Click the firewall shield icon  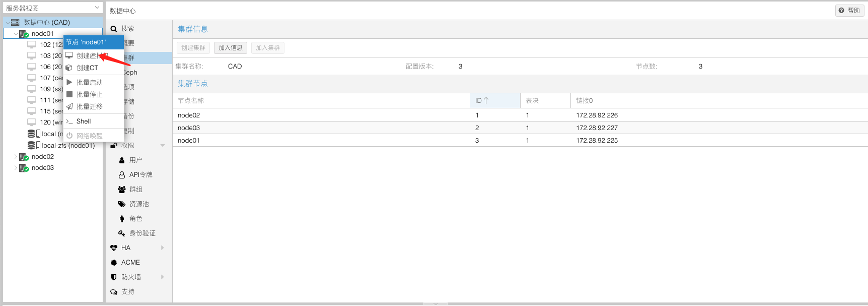114,277
